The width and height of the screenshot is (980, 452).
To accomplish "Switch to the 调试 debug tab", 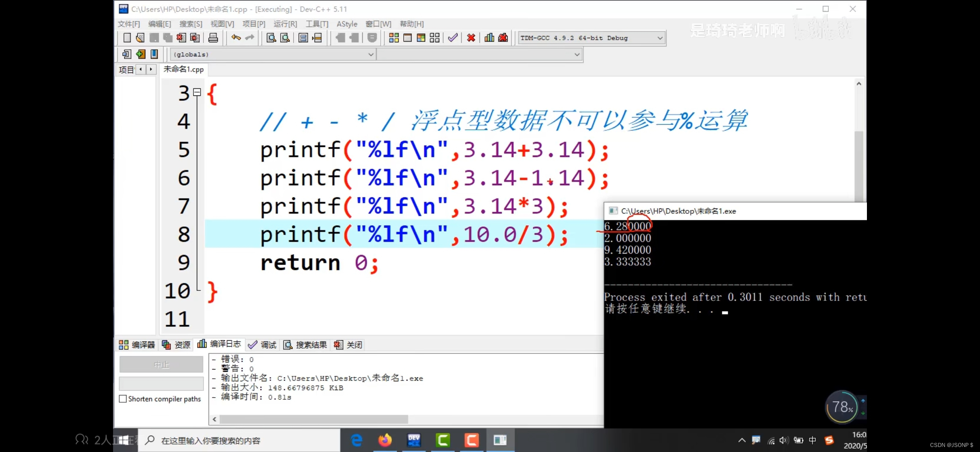I will [263, 344].
